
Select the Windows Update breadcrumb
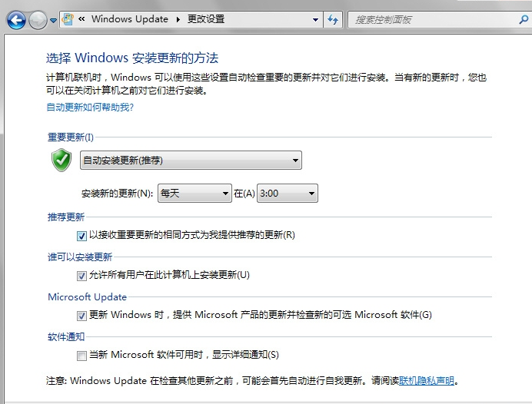[130, 19]
